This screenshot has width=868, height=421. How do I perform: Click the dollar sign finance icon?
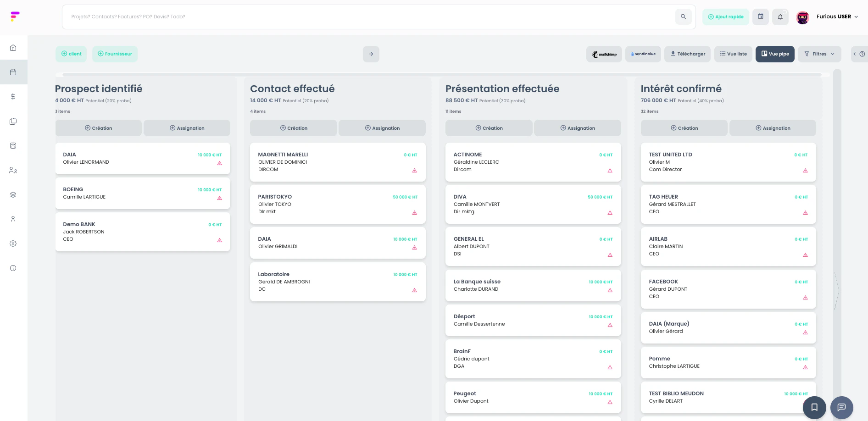tap(13, 97)
